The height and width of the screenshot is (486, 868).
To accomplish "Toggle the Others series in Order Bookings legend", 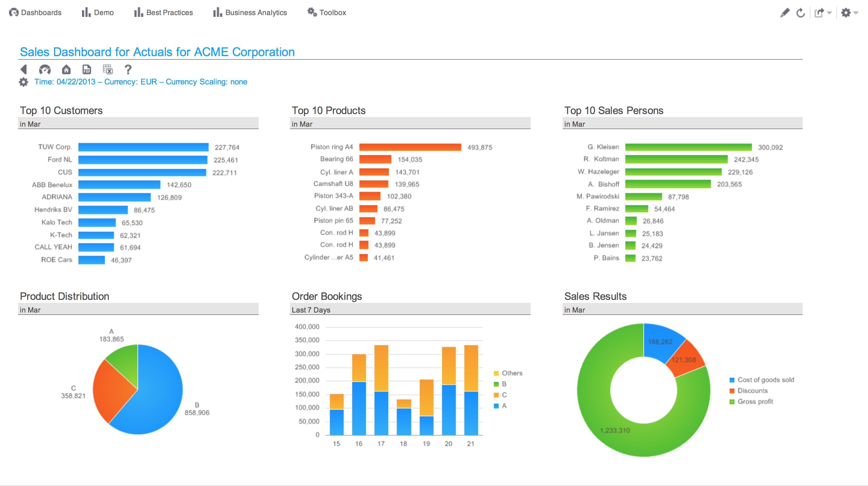I will 512,373.
